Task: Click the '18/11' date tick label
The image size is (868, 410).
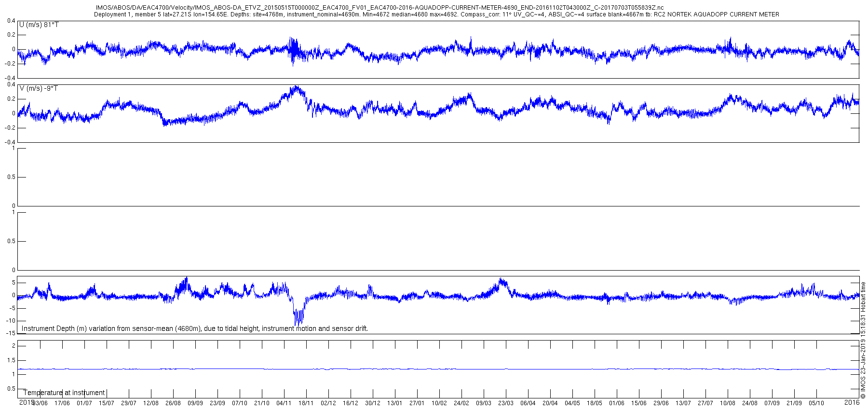Action: point(306,403)
